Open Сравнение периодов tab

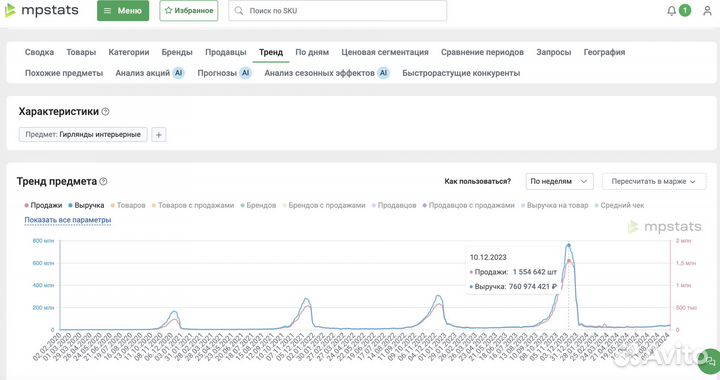point(482,52)
